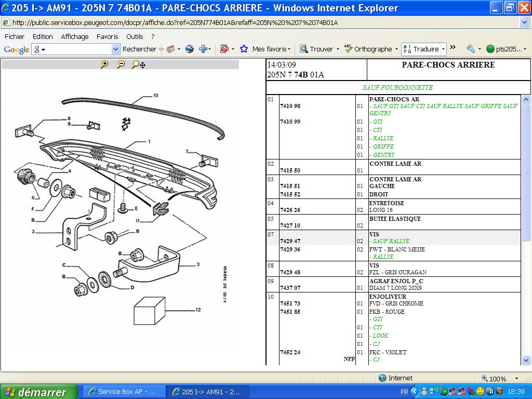Viewport: 532px width, 399px height.
Task: Click the Rechercher search button
Action: coord(139,49)
